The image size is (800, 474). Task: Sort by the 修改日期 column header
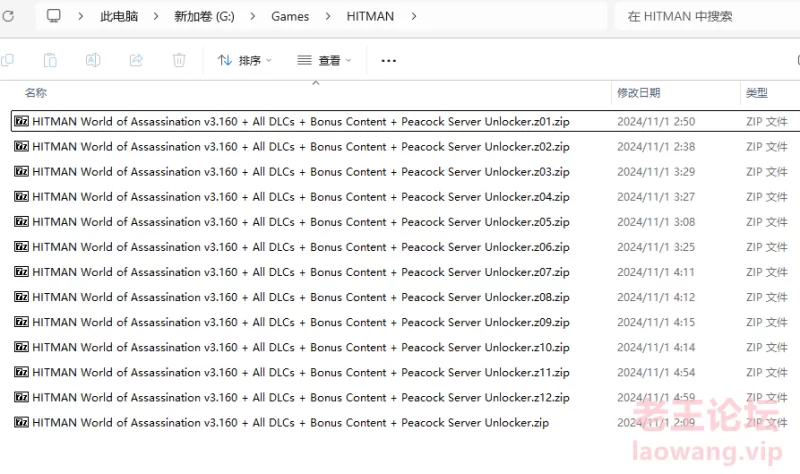639,93
